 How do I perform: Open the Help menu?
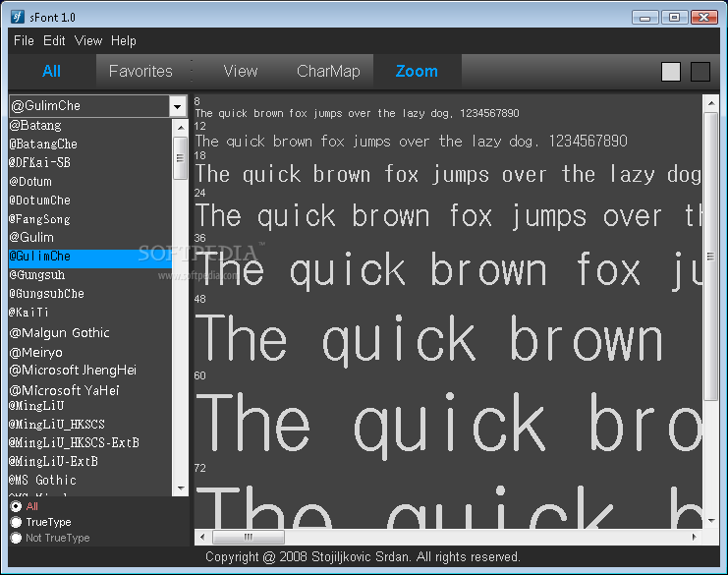pos(124,41)
